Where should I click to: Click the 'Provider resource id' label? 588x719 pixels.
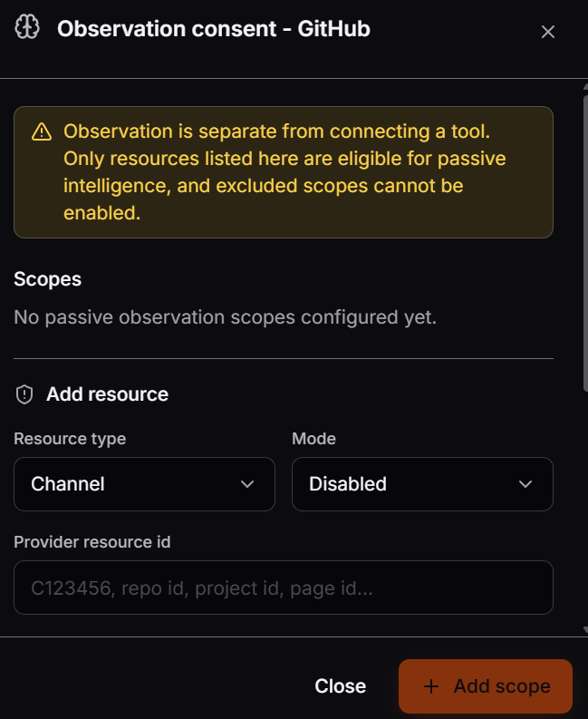click(92, 542)
